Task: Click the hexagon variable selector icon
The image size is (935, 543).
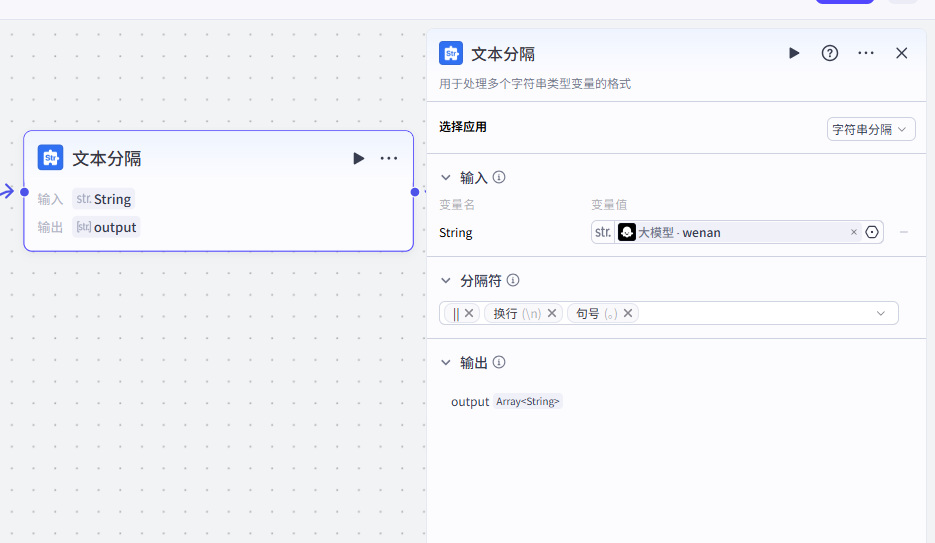Action: (872, 232)
